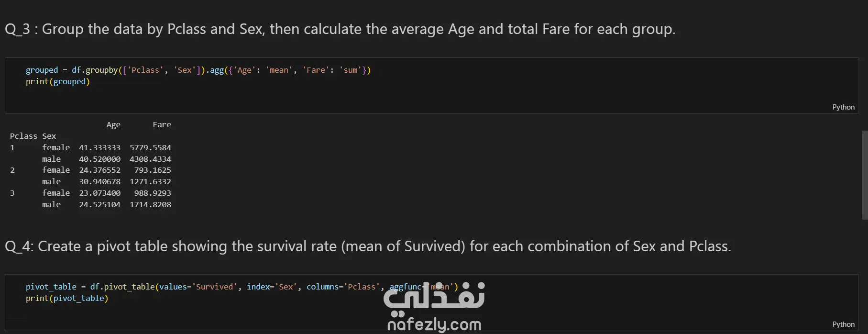Click the nafezly Arabic logo watermark

pos(434,298)
